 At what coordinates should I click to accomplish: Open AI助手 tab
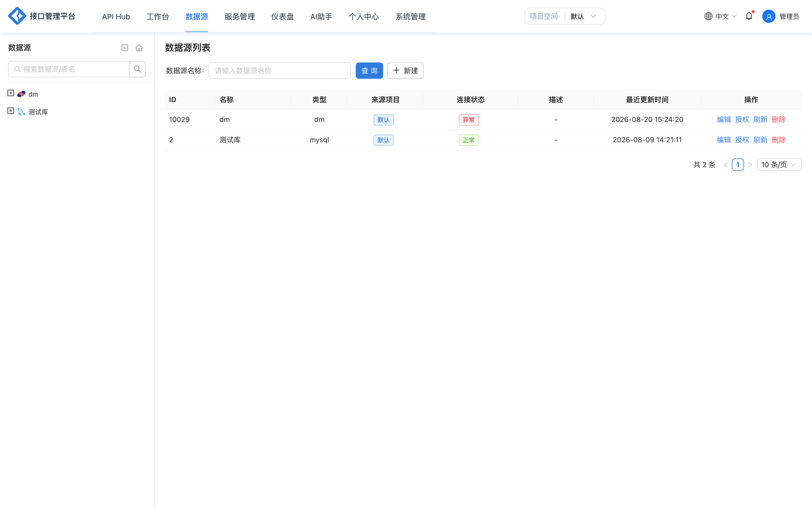321,17
